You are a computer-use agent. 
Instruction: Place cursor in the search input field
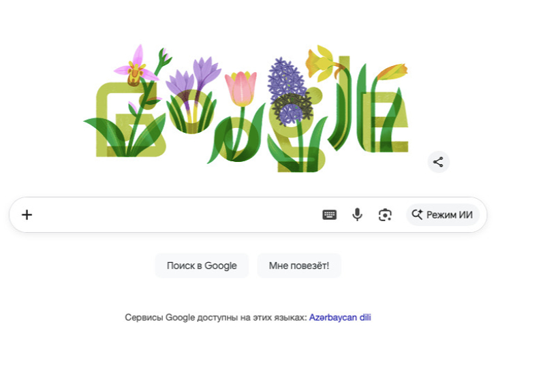click(x=170, y=214)
